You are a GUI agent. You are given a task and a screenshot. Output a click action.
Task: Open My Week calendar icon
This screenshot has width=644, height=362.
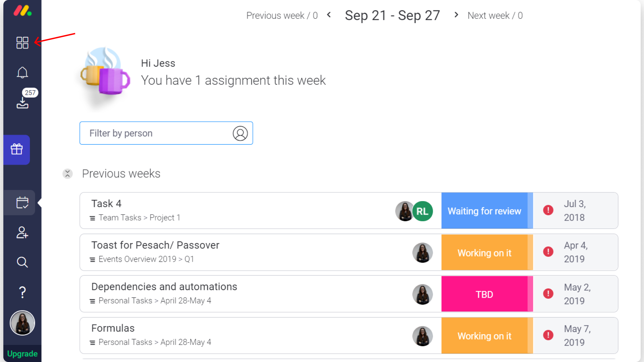22,202
